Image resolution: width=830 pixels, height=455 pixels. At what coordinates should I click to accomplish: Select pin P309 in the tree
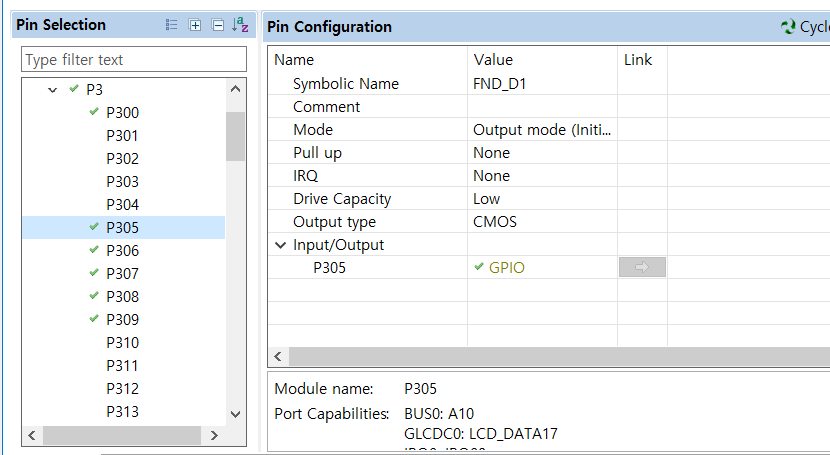pos(122,320)
